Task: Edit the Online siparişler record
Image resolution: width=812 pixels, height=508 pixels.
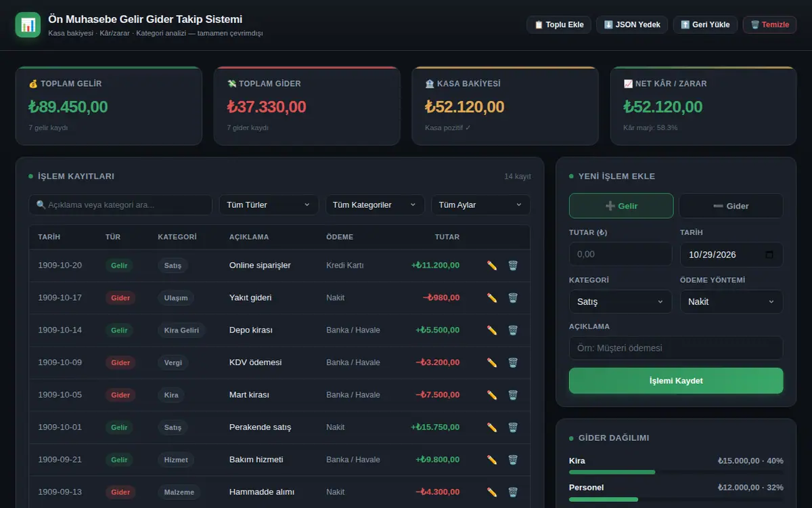Action: coord(492,266)
